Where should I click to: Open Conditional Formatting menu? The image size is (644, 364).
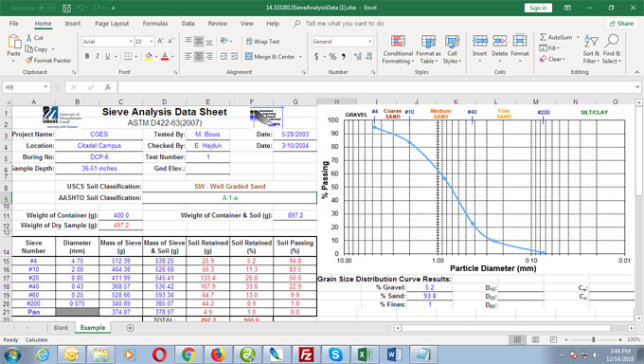[398, 49]
